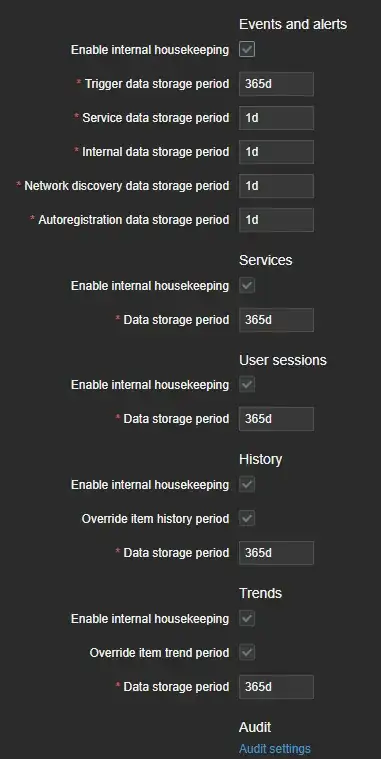Toggle Events and alerts internal housekeeping checkbox

[x=247, y=49]
